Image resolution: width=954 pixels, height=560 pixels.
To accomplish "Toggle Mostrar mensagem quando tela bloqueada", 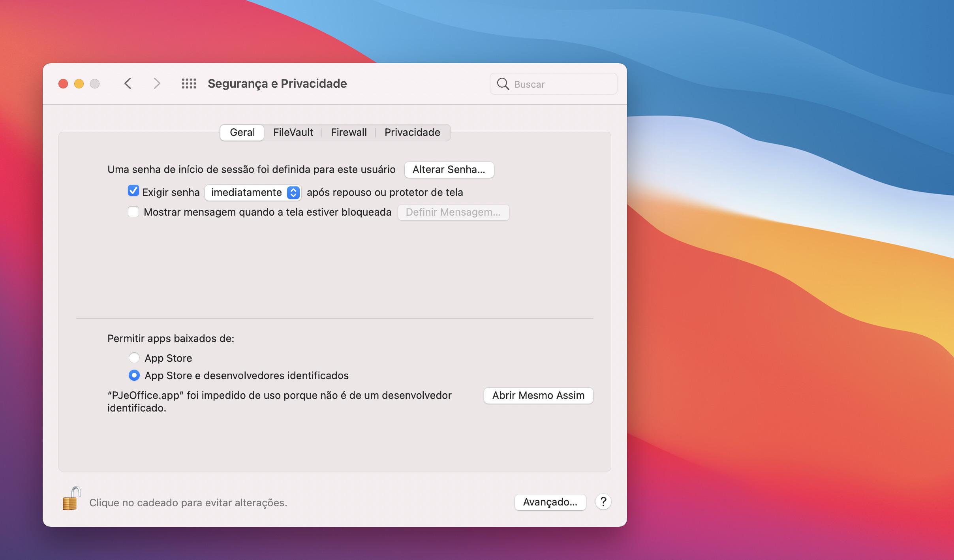I will click(133, 212).
